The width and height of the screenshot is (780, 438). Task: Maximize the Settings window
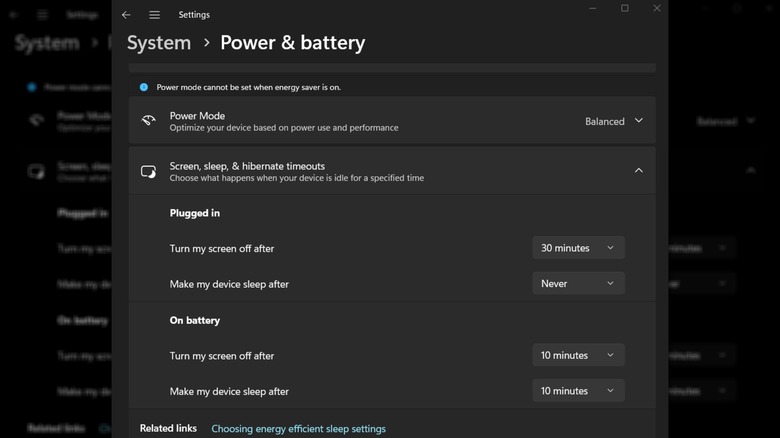tap(625, 8)
